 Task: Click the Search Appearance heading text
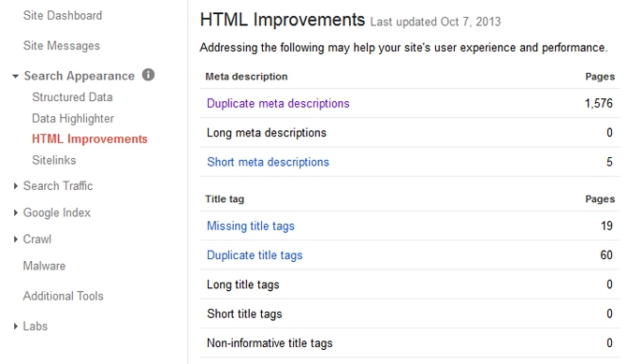[80, 76]
